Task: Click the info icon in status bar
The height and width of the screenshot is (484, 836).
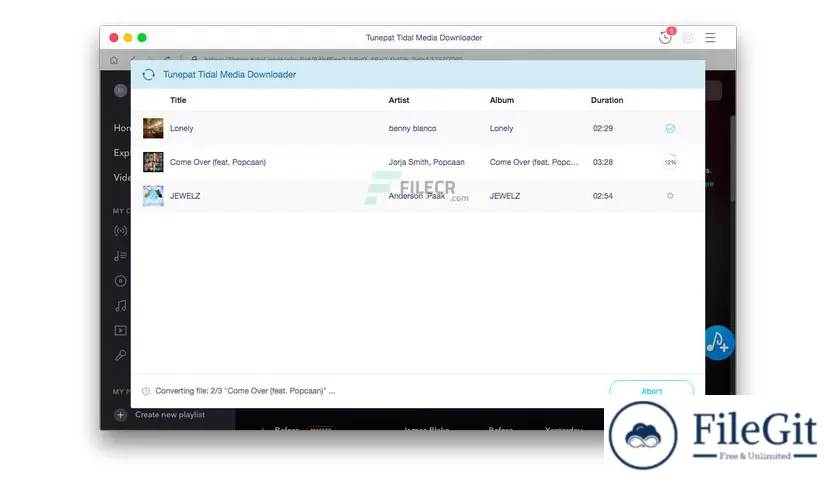Action: coord(146,391)
